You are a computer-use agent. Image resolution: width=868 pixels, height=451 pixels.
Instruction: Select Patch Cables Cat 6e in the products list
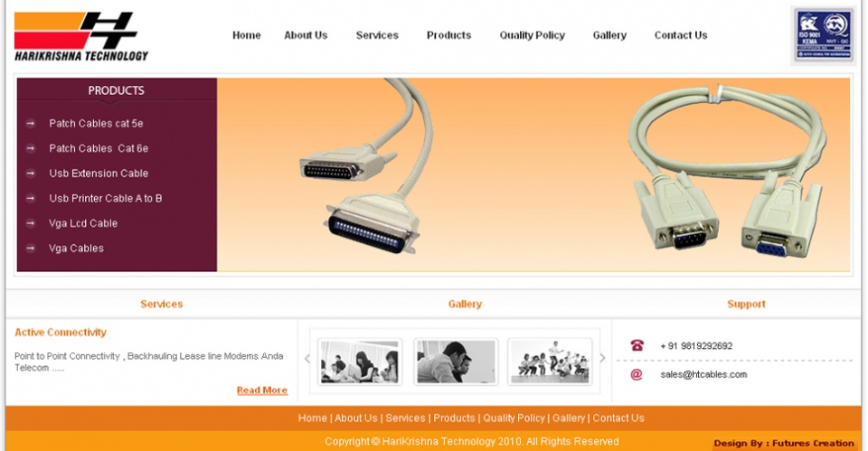[x=99, y=148]
